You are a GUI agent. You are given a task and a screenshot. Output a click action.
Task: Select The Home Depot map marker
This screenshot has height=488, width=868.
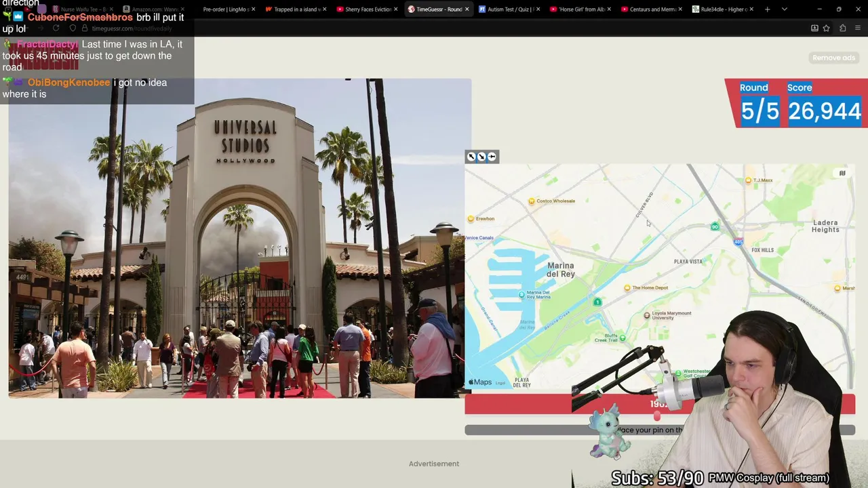pos(627,288)
